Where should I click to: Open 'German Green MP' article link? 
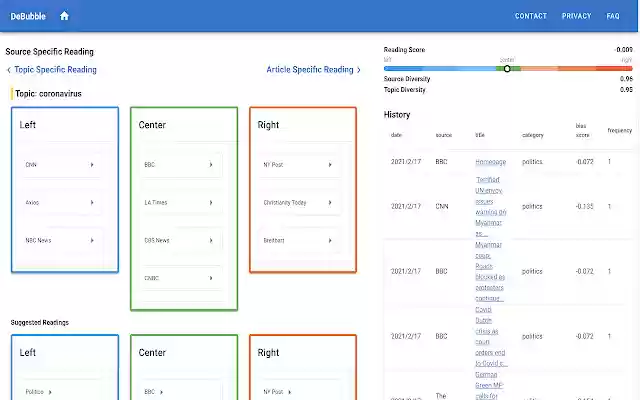coord(489,385)
